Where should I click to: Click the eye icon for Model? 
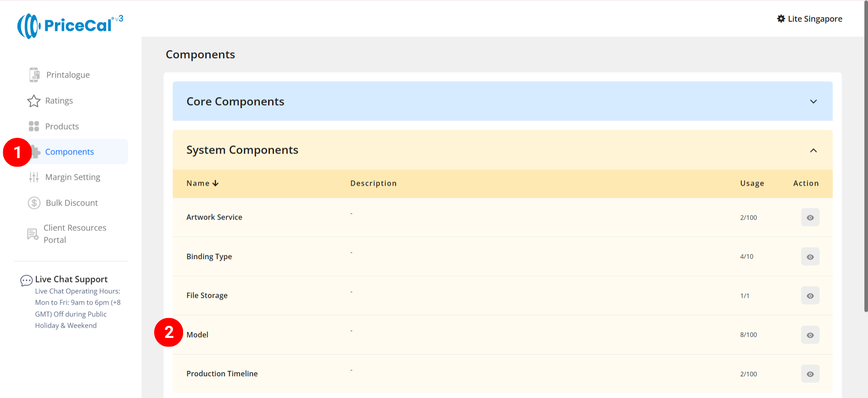tap(810, 335)
